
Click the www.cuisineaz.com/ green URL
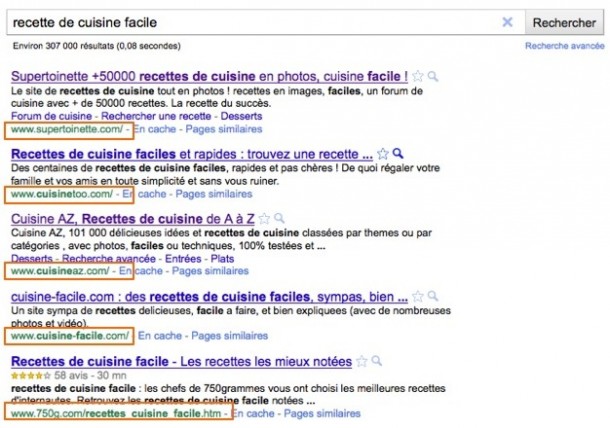(60, 271)
